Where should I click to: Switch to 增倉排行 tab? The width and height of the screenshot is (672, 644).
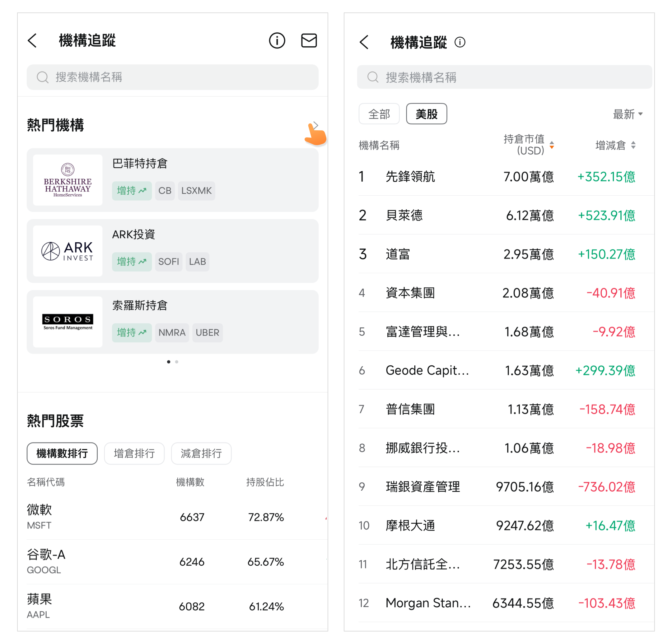coord(134,453)
